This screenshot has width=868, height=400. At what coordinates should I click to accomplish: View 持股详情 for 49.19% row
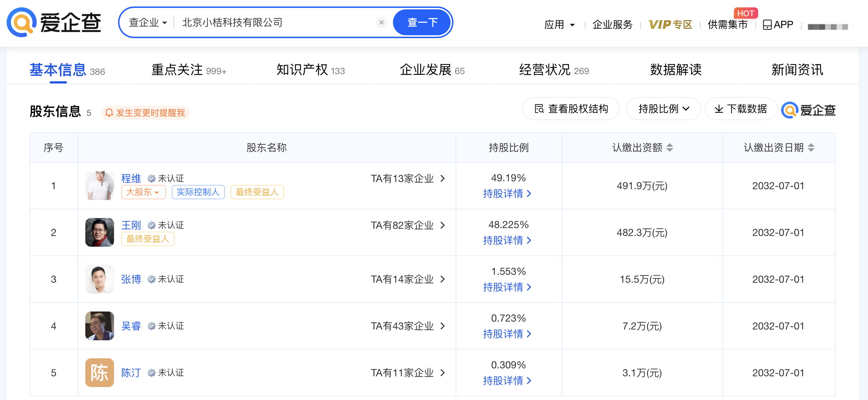507,194
